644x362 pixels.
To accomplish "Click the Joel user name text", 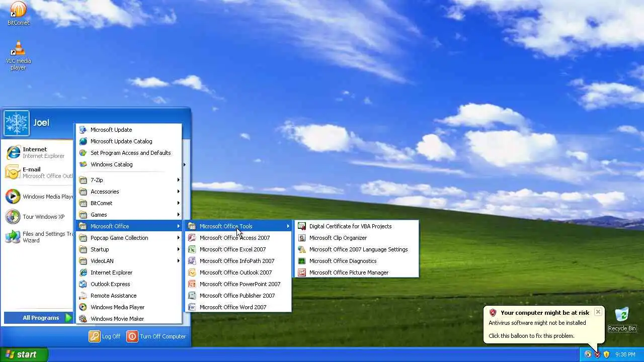I will pos(41,123).
